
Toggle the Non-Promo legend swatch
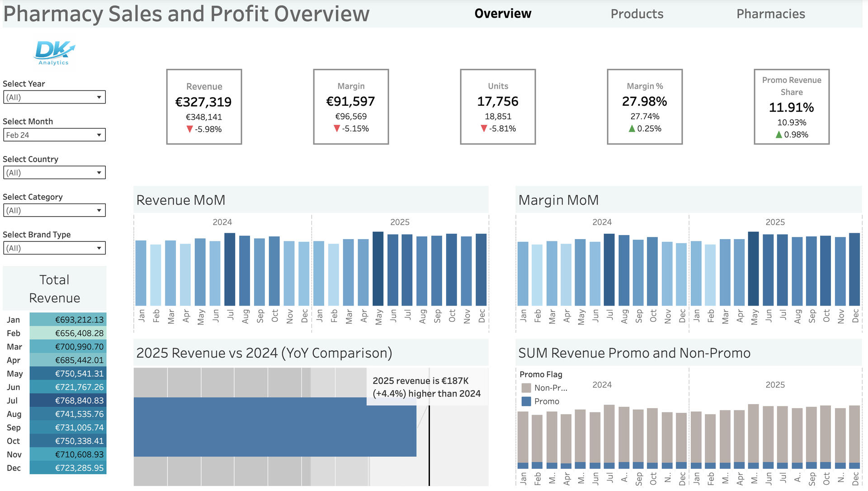[526, 387]
